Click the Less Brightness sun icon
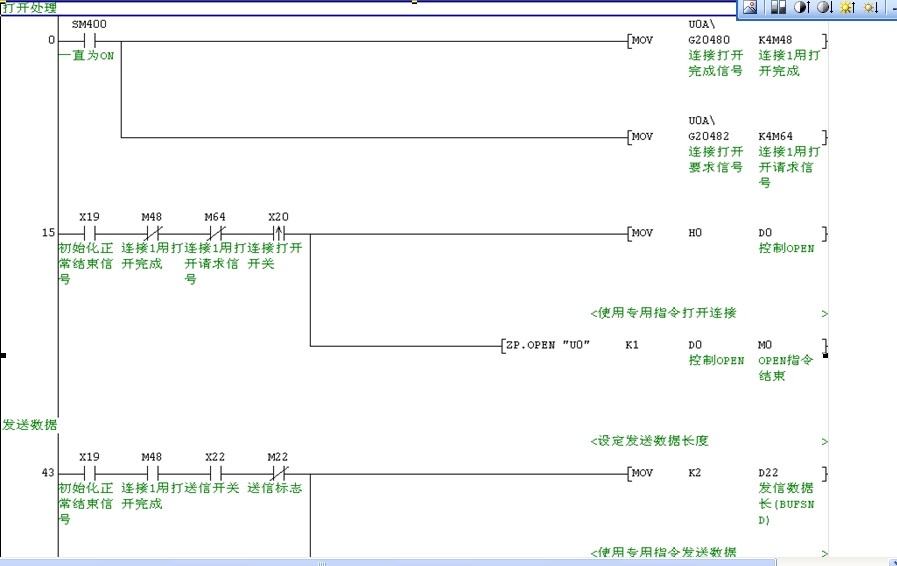 (x=869, y=8)
